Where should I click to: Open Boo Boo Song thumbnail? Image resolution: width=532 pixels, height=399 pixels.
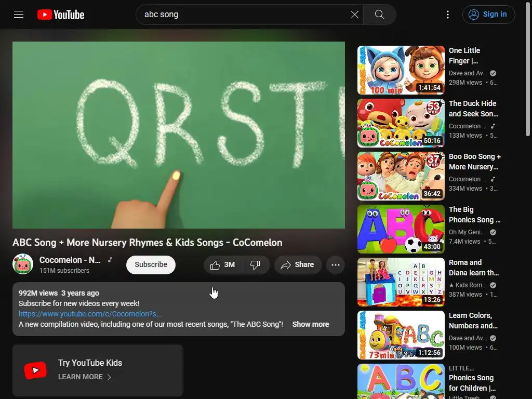click(x=401, y=176)
